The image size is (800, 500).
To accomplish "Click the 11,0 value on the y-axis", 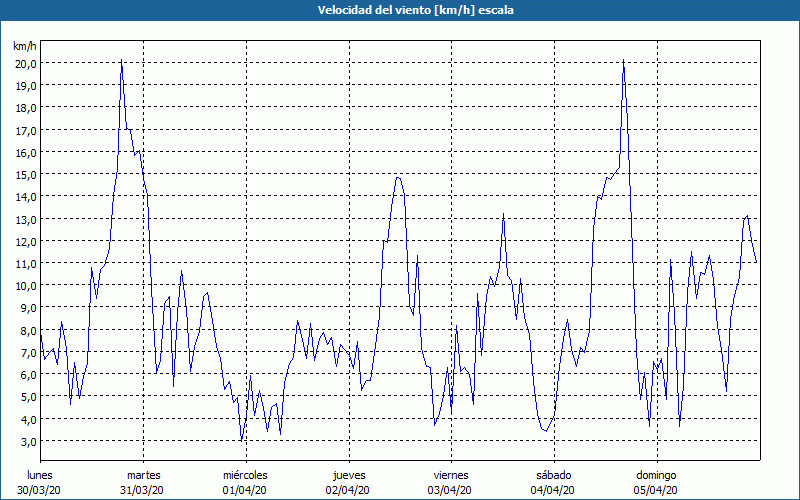I will click(x=26, y=264).
